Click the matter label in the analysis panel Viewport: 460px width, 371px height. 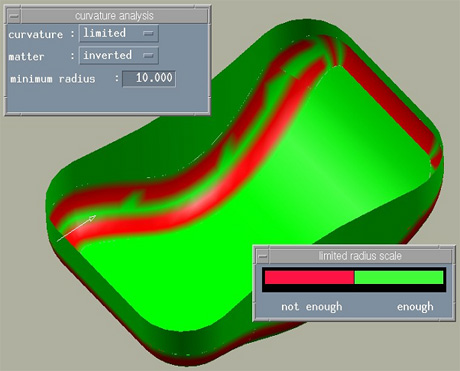[26, 56]
